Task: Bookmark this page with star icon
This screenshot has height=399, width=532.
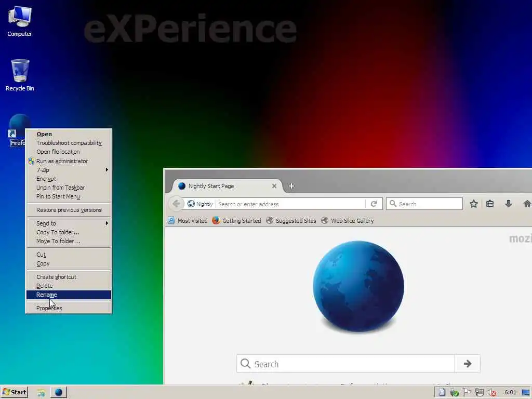Action: 474,204
